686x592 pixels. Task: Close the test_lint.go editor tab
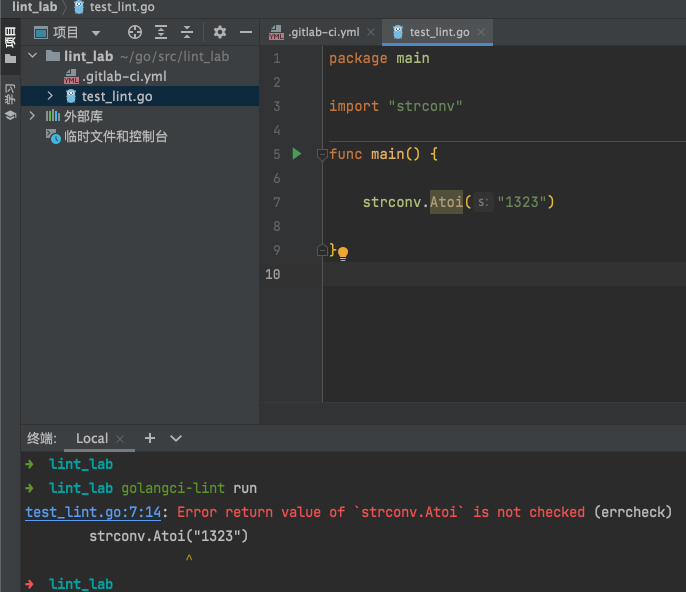pos(482,32)
